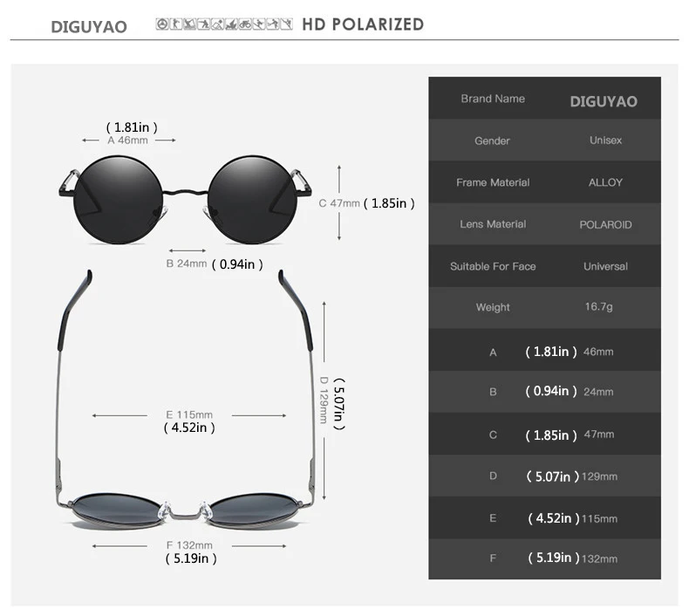Click '132mm' in the table's F row
The height and width of the screenshot is (616, 689).
coord(599,558)
